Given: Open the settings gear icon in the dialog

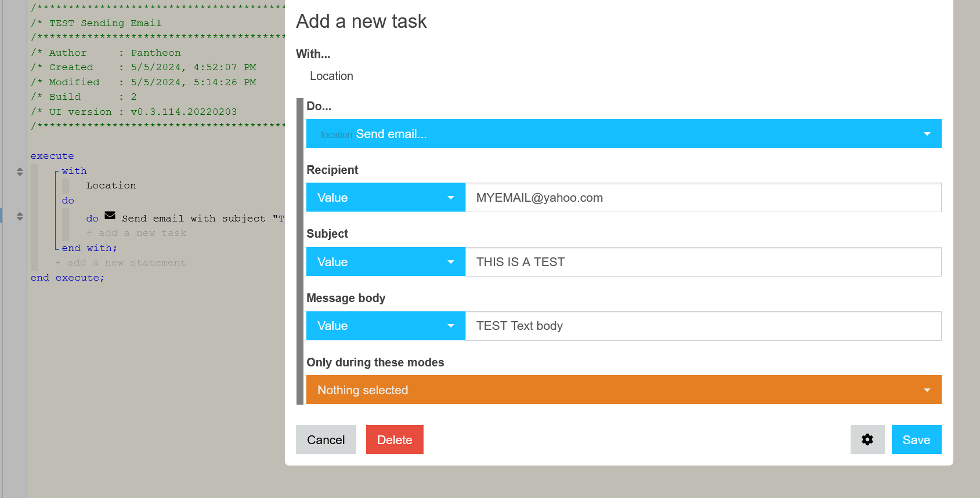Looking at the screenshot, I should coord(867,439).
